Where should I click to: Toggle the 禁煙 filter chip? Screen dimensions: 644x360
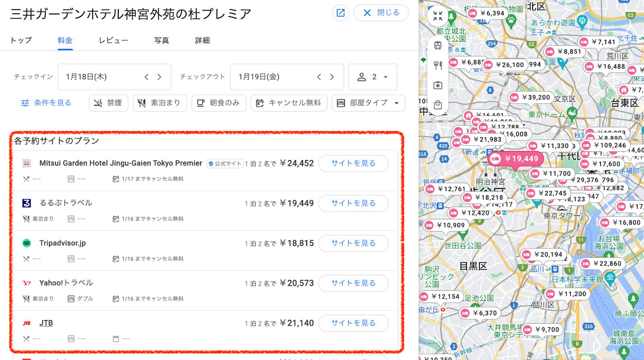click(109, 103)
